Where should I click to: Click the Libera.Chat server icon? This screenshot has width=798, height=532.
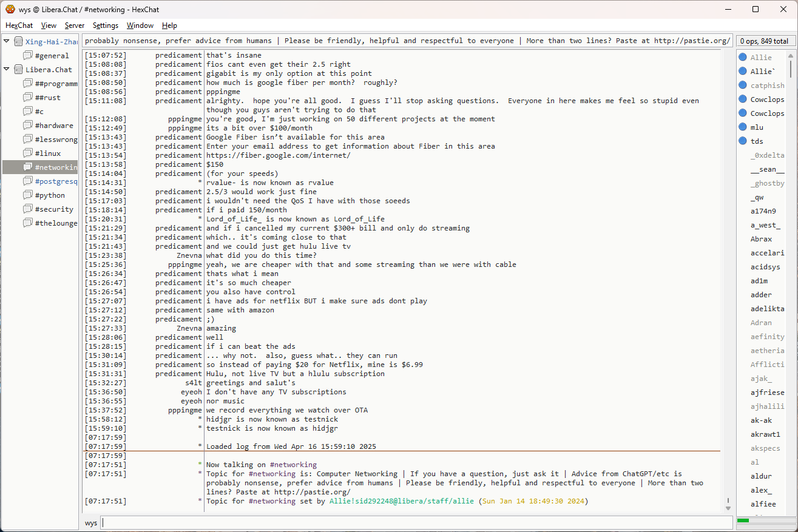point(18,70)
